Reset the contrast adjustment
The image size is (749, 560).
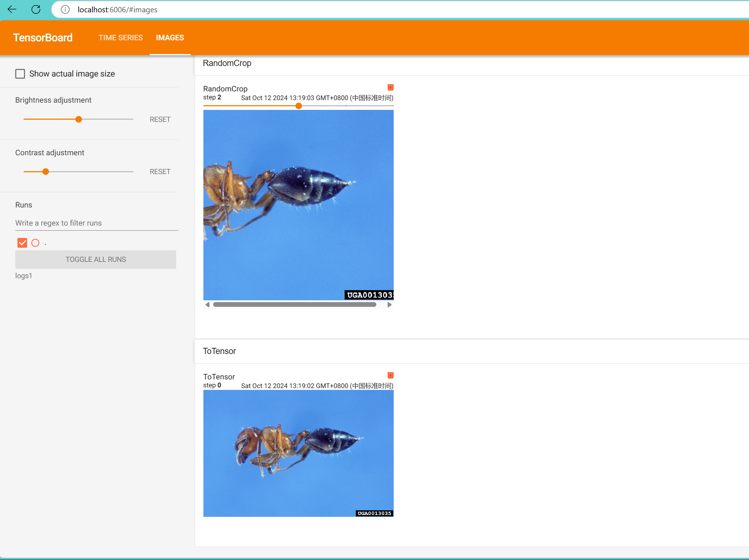[x=160, y=172]
